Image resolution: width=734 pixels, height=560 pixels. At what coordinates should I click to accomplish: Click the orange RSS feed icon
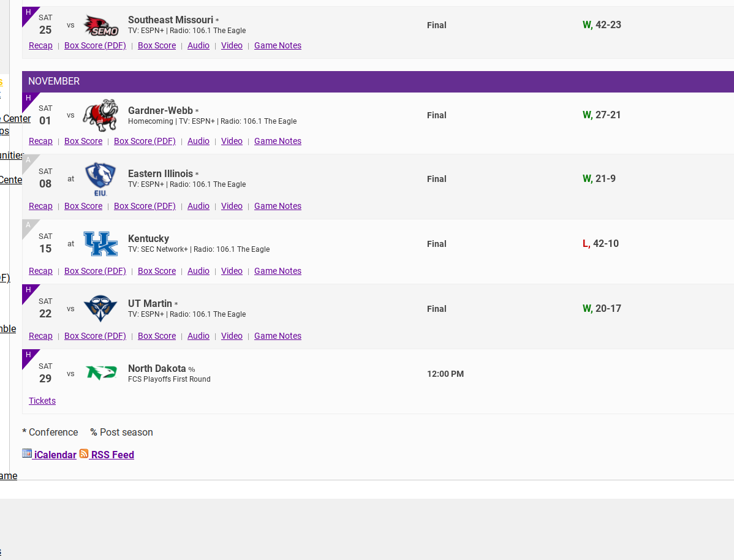[84, 453]
